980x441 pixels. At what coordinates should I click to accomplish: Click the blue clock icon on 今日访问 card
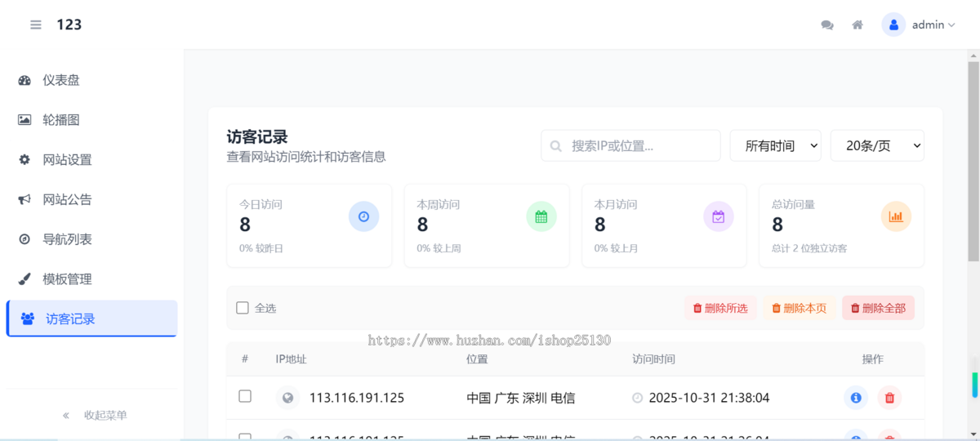click(x=364, y=216)
